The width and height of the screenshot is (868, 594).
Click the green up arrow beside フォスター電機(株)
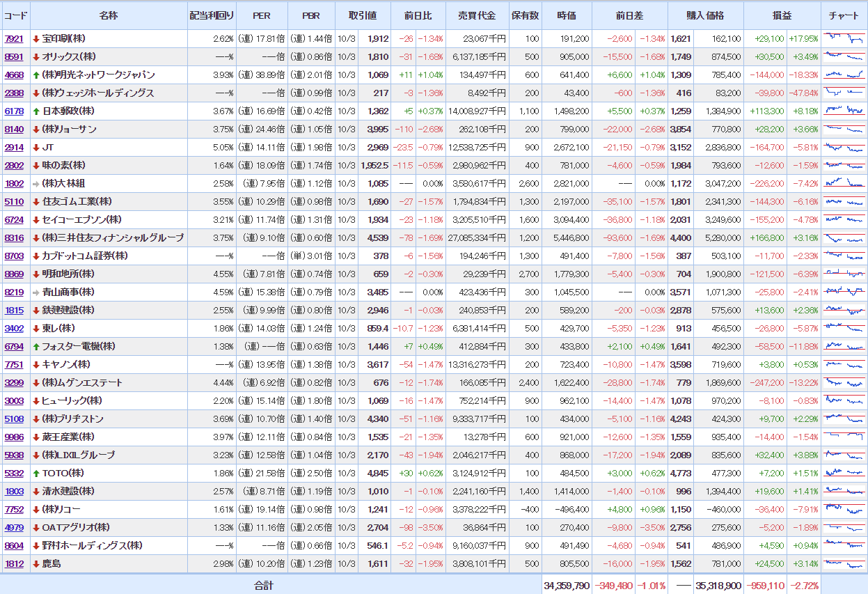pos(36,346)
